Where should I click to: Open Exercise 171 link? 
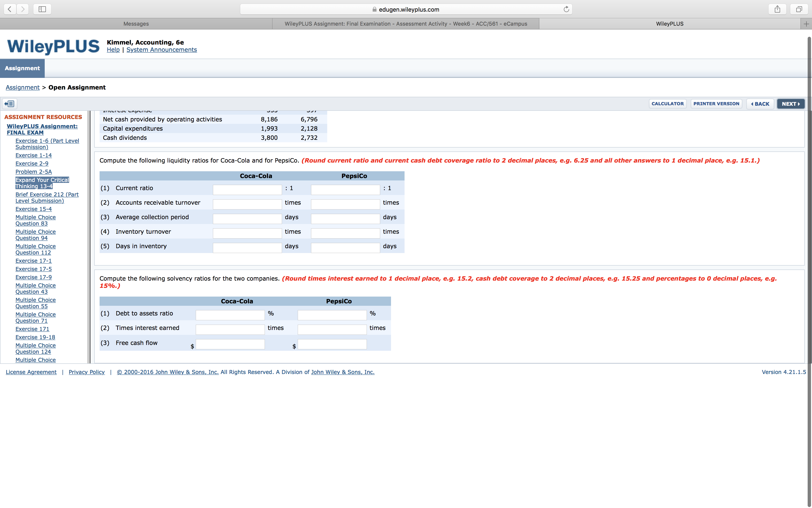pyautogui.click(x=32, y=329)
